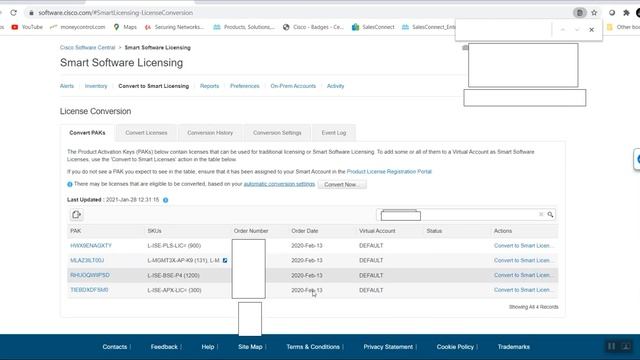Go to previous find result arrow
The height and width of the screenshot is (360, 640).
[562, 29]
